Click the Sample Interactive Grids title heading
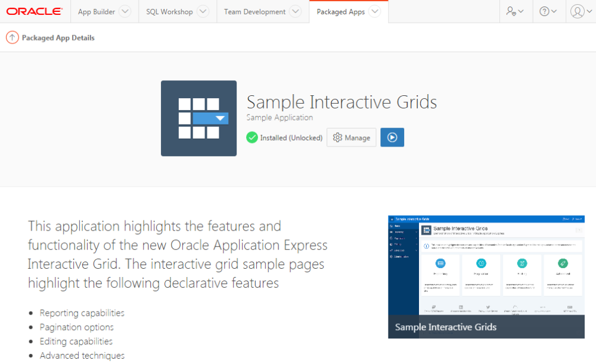 coord(342,102)
